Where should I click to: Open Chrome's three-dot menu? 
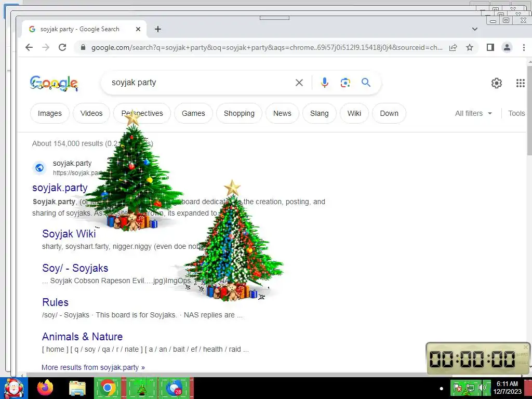(524, 47)
